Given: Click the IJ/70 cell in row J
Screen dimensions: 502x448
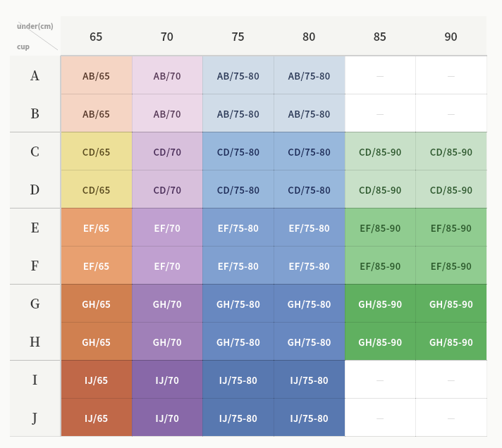Looking at the screenshot, I should 167,418.
